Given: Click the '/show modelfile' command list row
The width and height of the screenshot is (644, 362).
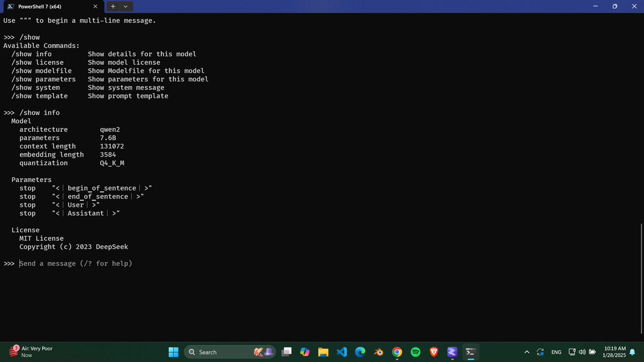Looking at the screenshot, I should point(108,71).
